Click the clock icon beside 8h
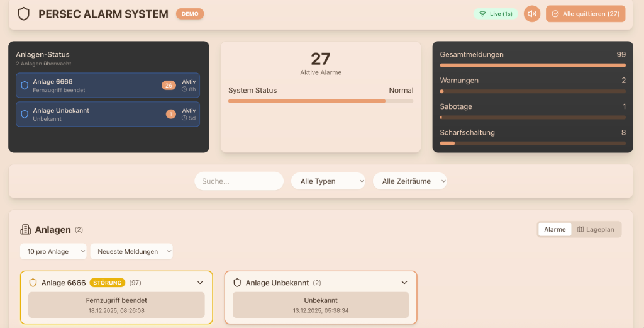This screenshot has width=644, height=328. pyautogui.click(x=184, y=89)
